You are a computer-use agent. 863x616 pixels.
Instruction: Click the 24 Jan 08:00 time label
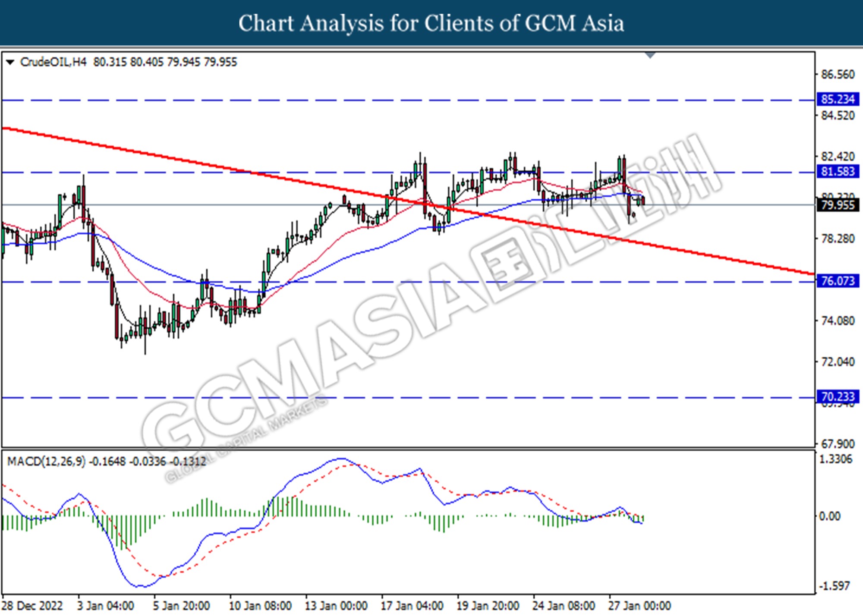pos(564,606)
